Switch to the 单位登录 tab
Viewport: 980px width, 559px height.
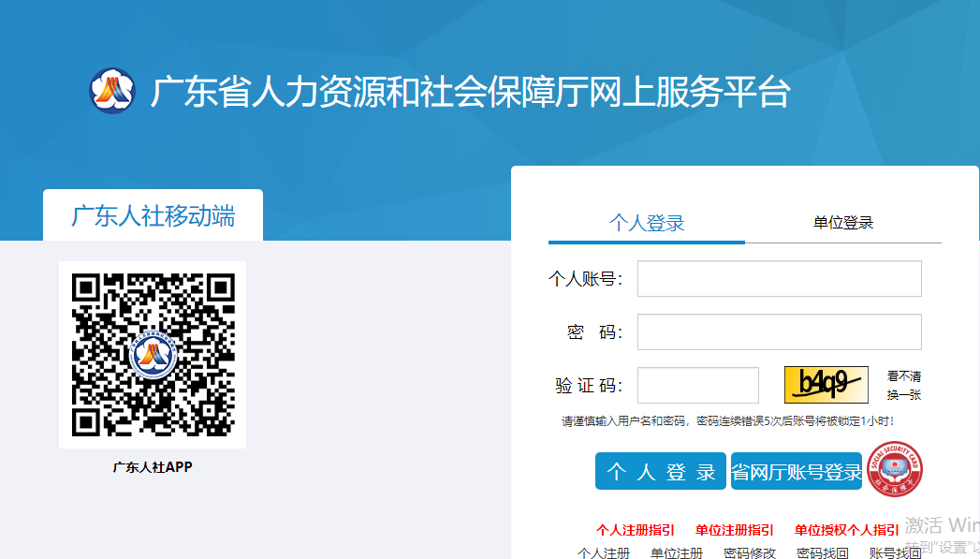[x=843, y=223]
